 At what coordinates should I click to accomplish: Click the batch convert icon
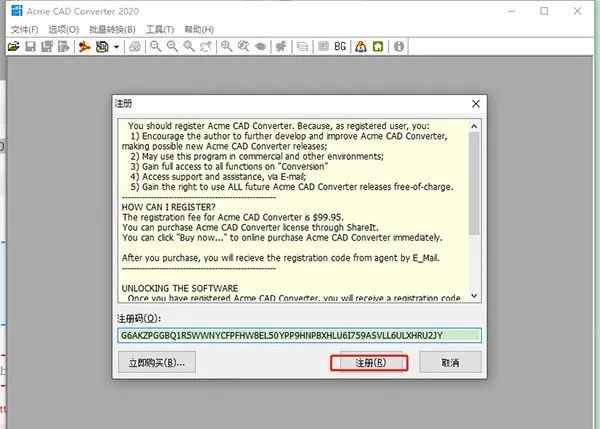(x=102, y=47)
